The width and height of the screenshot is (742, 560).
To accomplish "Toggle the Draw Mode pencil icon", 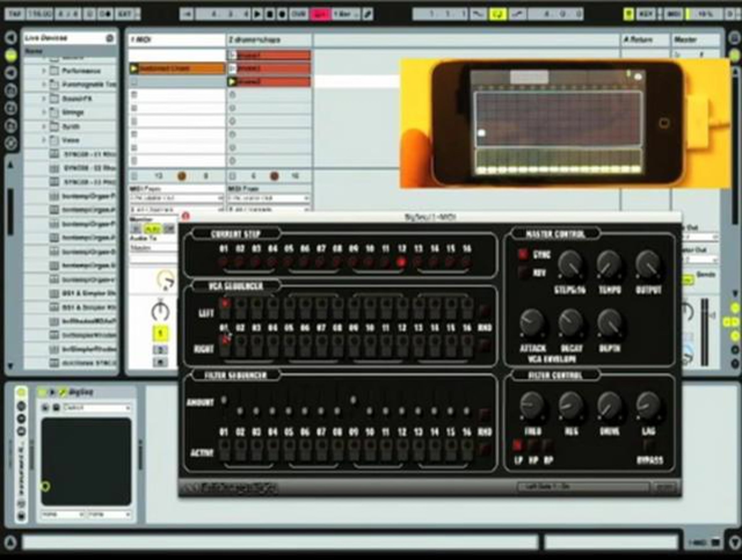I will pyautogui.click(x=368, y=14).
